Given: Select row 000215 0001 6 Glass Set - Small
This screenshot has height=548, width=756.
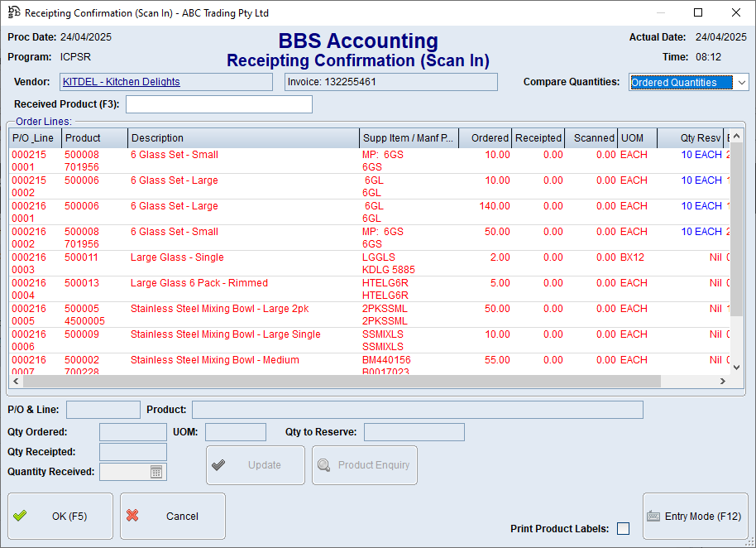Looking at the screenshot, I should [x=370, y=161].
